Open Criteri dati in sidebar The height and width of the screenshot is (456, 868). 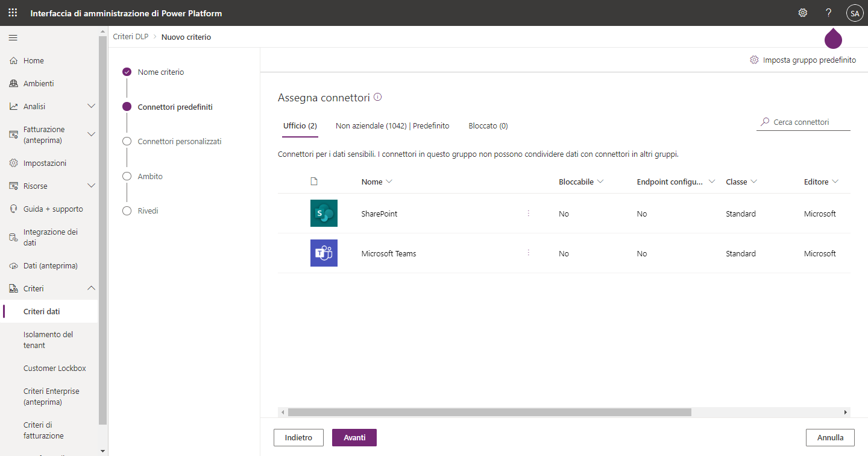click(x=49, y=312)
